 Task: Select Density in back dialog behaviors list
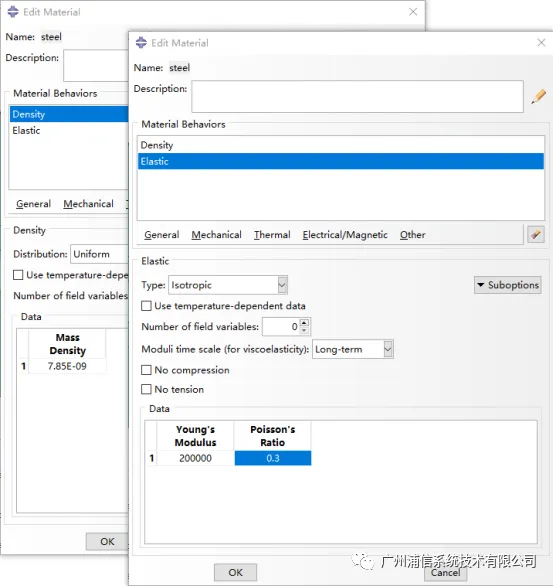[x=69, y=114]
